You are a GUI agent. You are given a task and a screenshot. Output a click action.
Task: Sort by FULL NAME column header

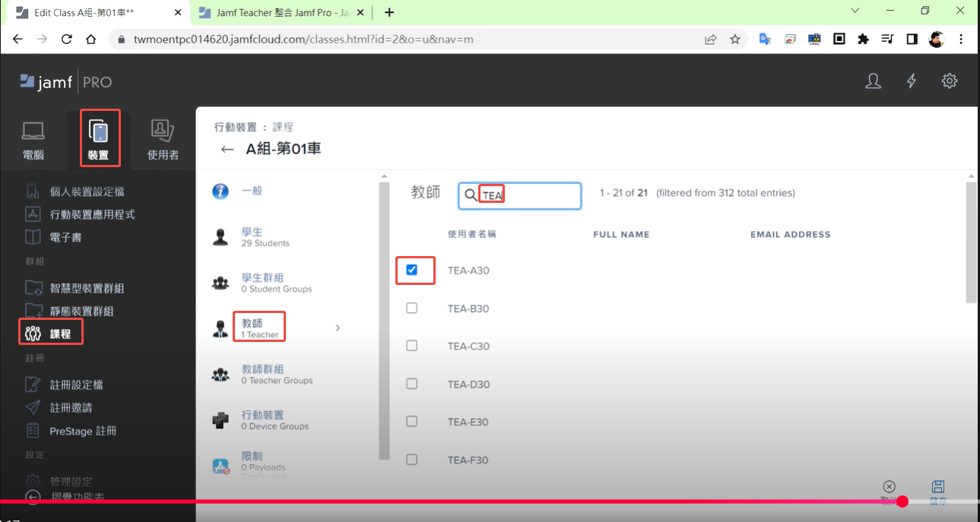pos(621,234)
